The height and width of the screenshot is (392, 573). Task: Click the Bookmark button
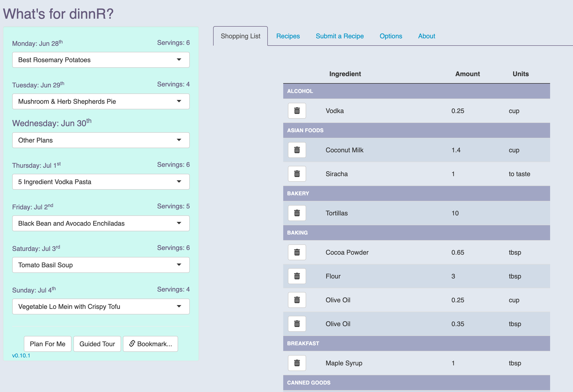(x=150, y=344)
